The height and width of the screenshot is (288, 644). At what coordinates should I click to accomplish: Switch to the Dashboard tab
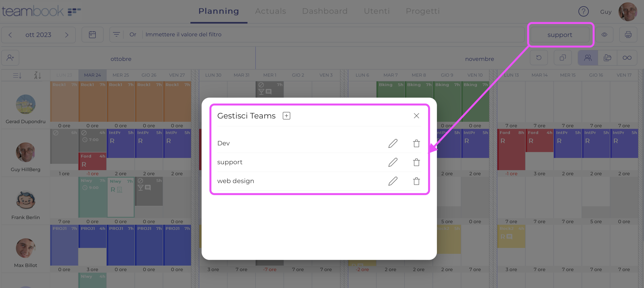(x=325, y=11)
